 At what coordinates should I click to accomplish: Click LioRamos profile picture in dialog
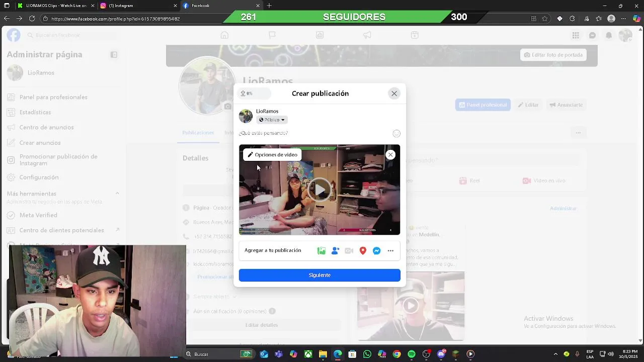click(x=246, y=116)
